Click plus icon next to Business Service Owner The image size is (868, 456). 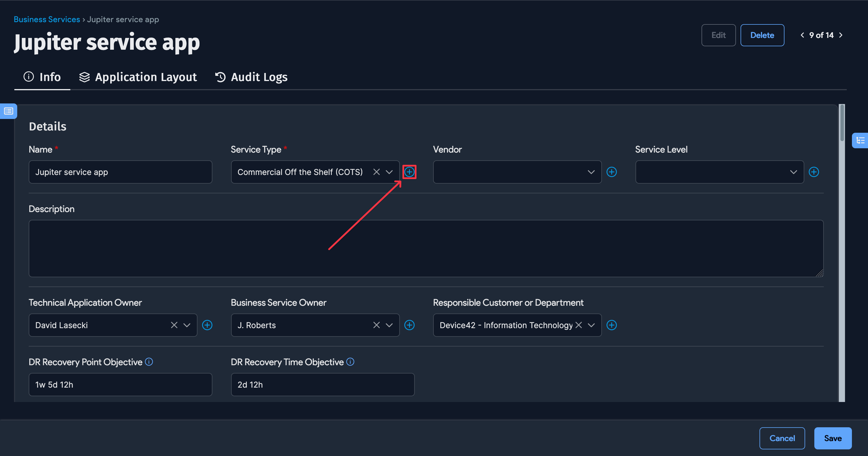[x=409, y=325]
